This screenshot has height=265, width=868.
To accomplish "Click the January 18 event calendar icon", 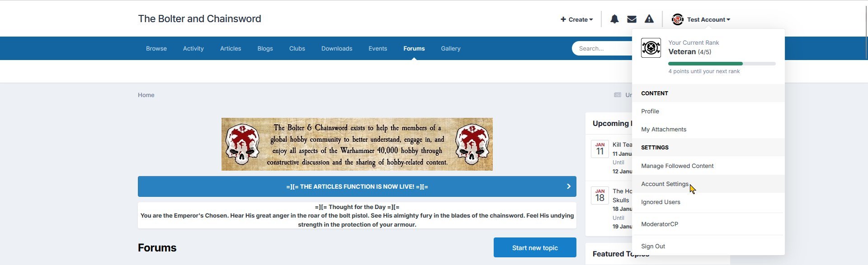I will tap(600, 195).
